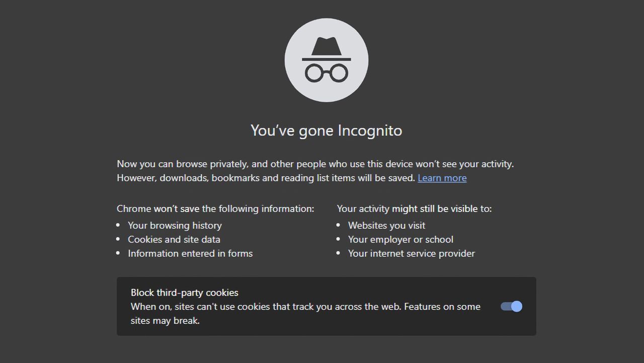Click the activity visibility heading
644x363 pixels.
[414, 208]
